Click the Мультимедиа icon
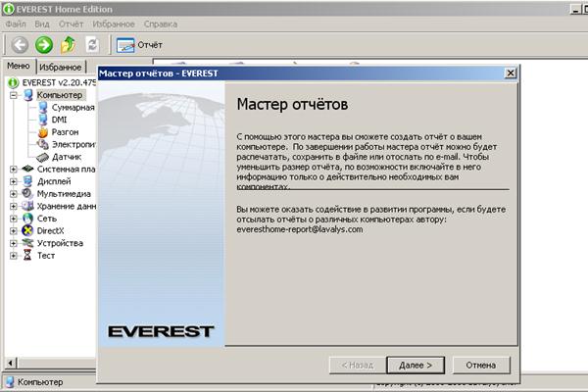The width and height of the screenshot is (588, 392). [27, 194]
